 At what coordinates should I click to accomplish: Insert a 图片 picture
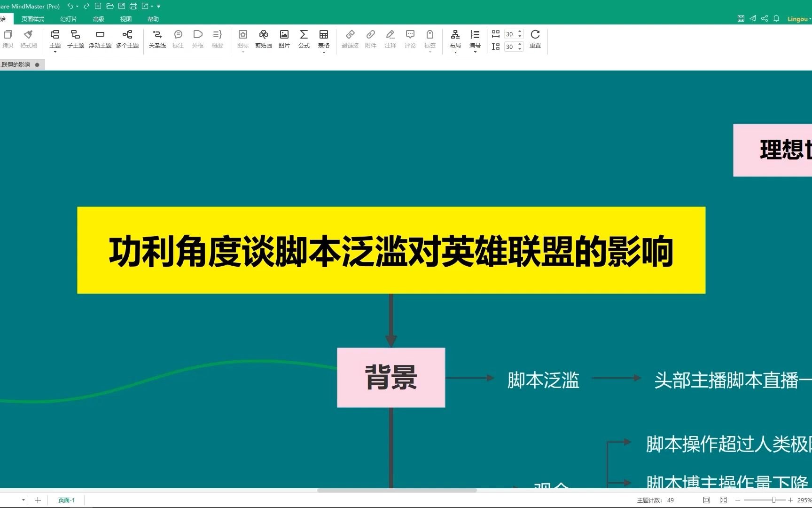[x=284, y=39]
